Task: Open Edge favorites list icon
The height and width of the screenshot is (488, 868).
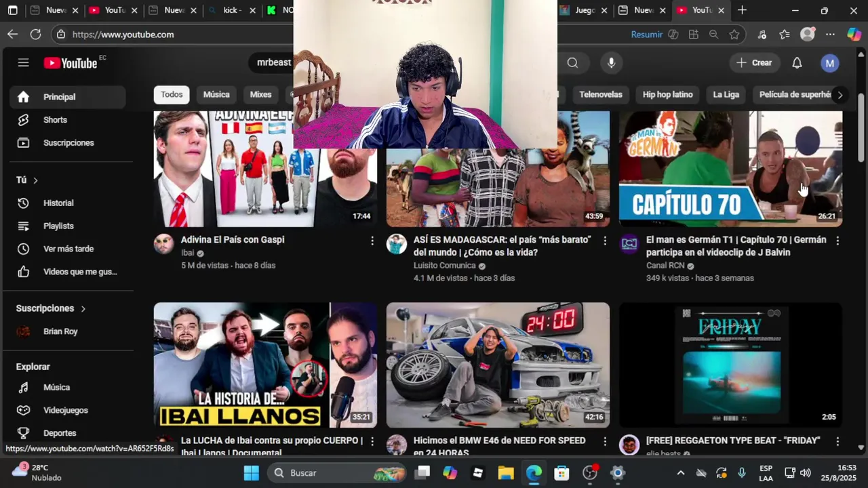Action: 785,34
